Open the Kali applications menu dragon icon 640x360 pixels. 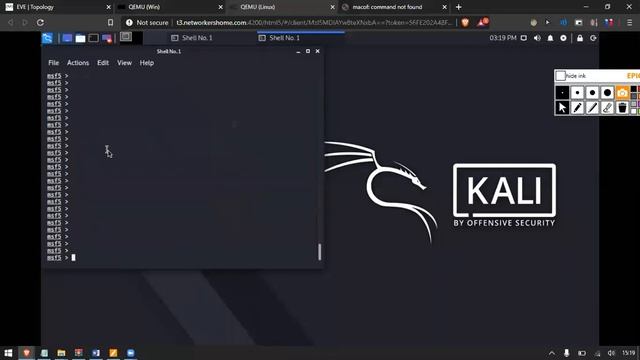point(47,38)
